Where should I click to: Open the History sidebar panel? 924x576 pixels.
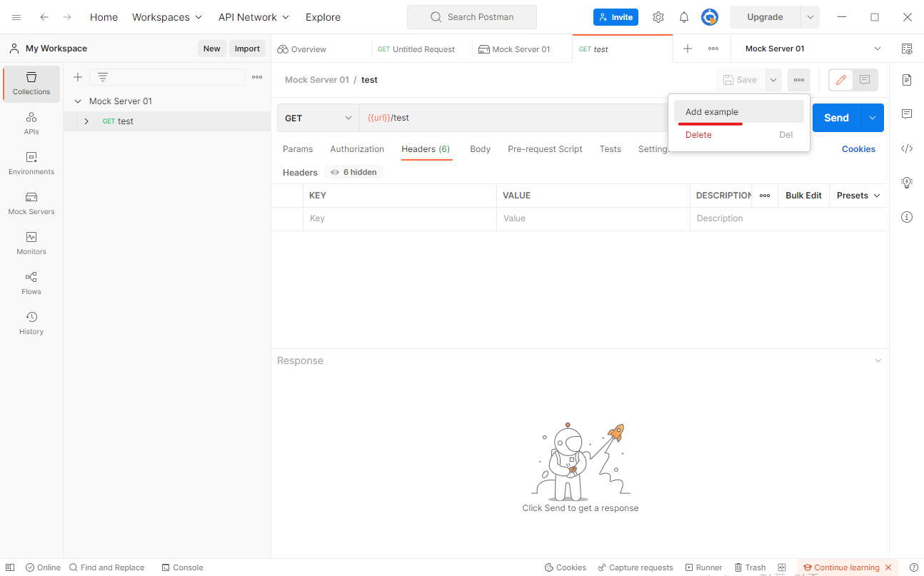click(x=31, y=323)
